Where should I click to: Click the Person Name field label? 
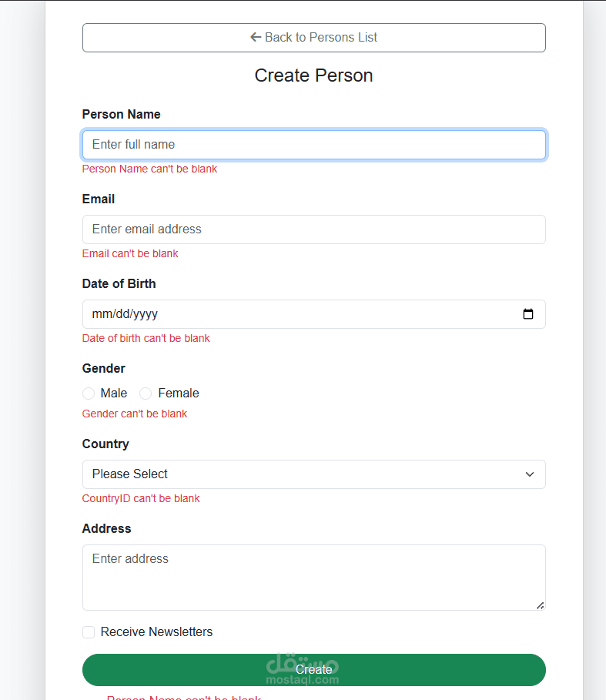coord(121,115)
